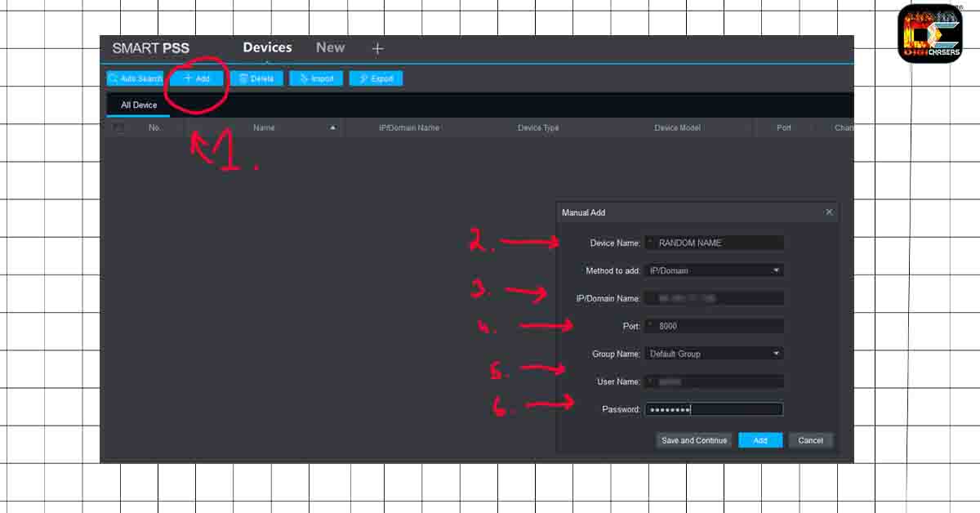Select the Import icon button

click(303, 78)
